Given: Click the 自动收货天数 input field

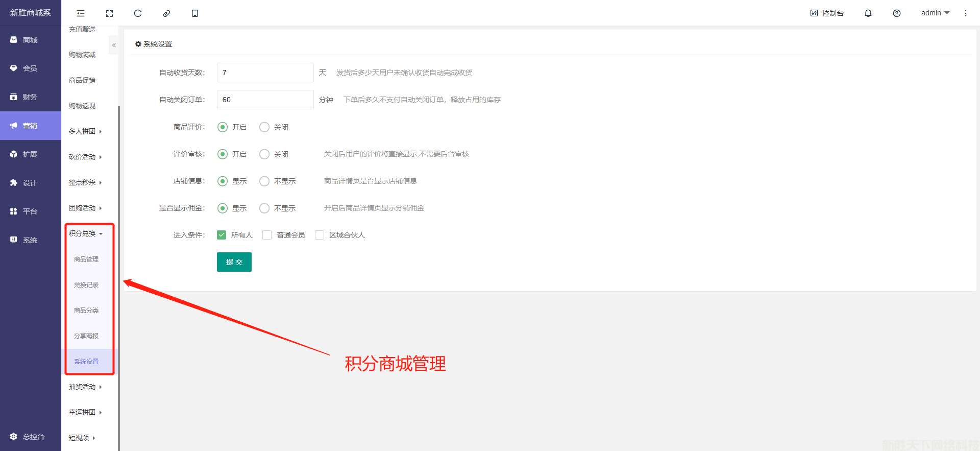Looking at the screenshot, I should [265, 73].
